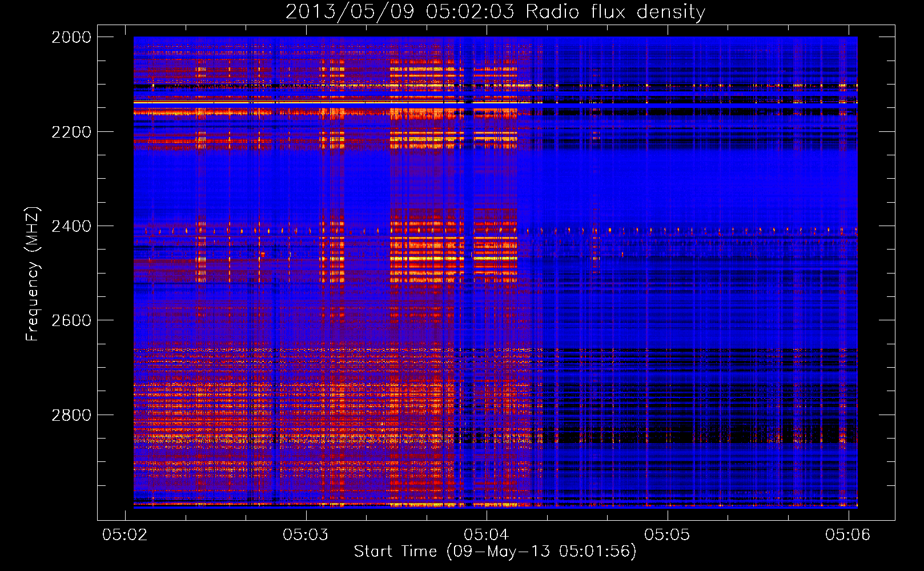Screen dimensions: 924x571
Task: Click the 2800 frequency tick label
Action: [71, 415]
